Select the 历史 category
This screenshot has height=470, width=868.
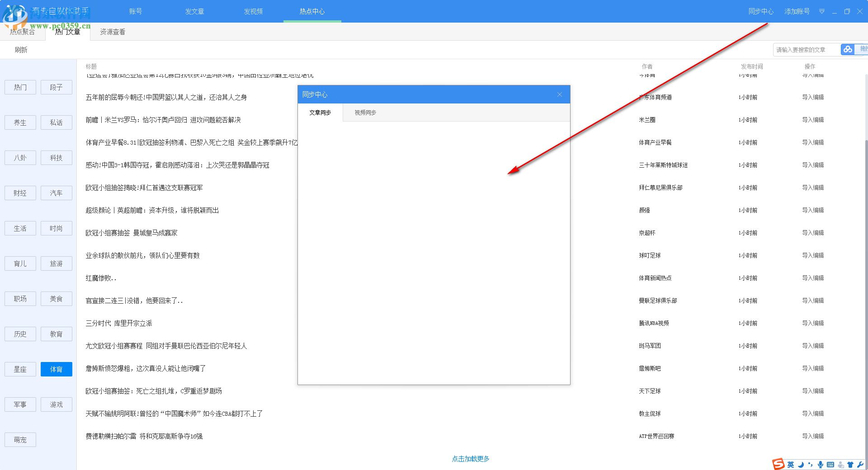tap(20, 334)
